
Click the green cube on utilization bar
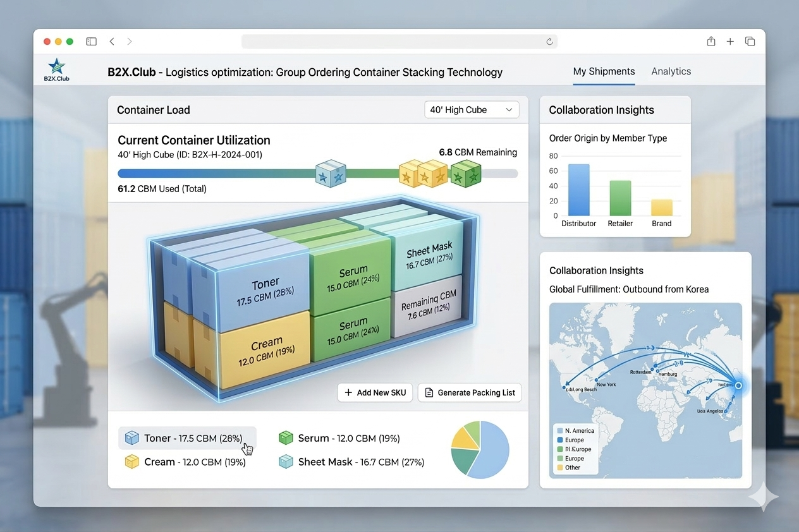pyautogui.click(x=465, y=173)
